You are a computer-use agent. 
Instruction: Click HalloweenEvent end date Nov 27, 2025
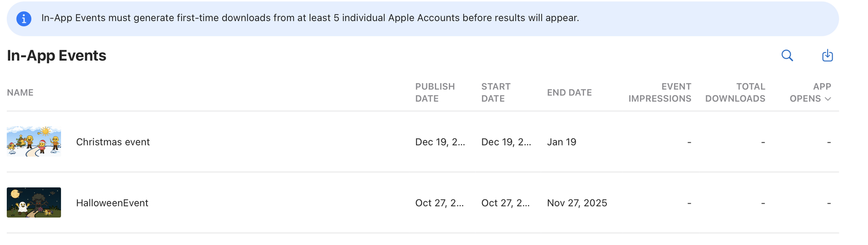click(x=577, y=203)
